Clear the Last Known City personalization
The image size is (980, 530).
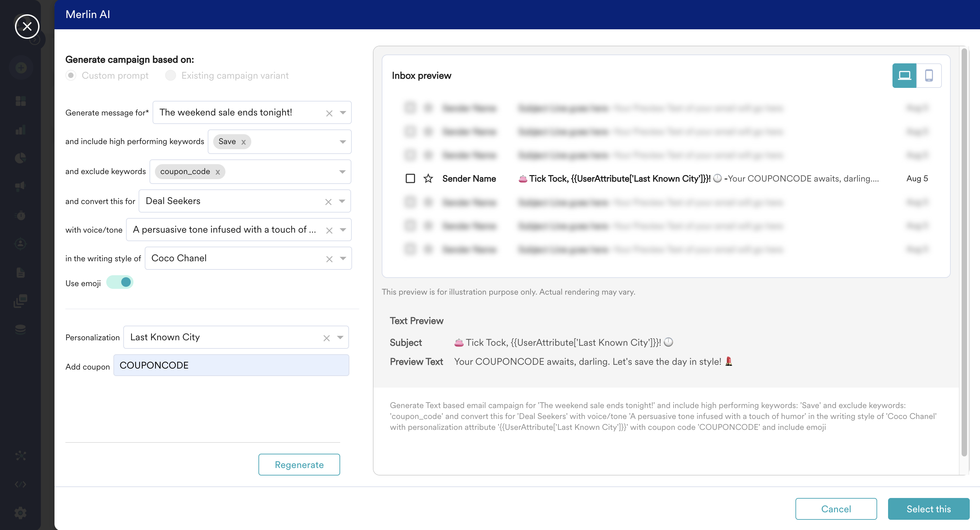click(326, 338)
